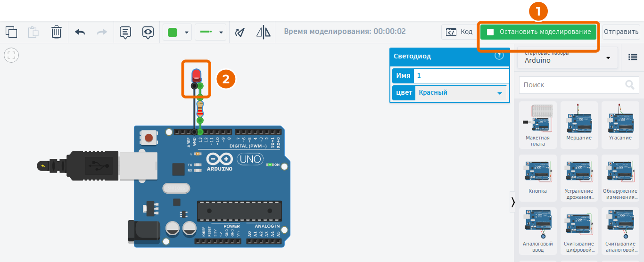Click the Светодиод panel title
Screen dimensions: 644x262
pyautogui.click(x=412, y=56)
